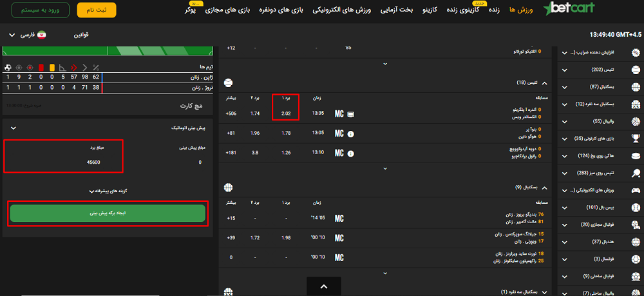Click the live TV icon for the 13:35 tennis match

(351, 114)
